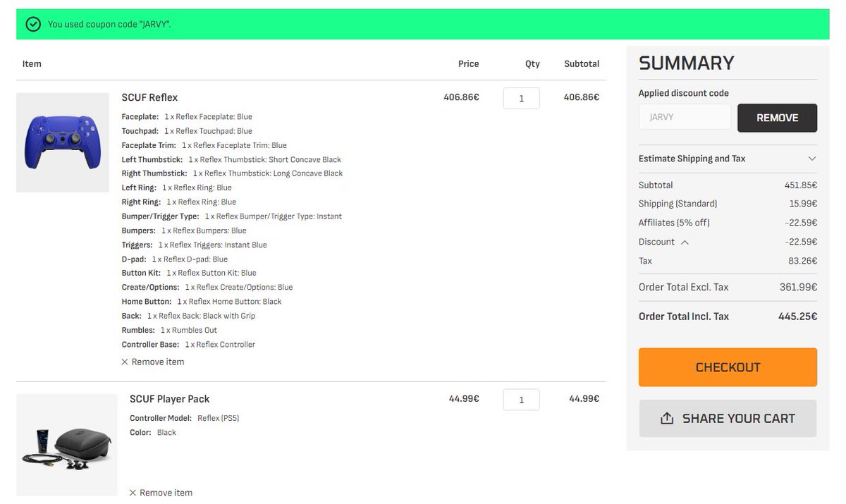
Task: Click the coupon message 'You used coupon code "JARVY".'
Action: 109,25
